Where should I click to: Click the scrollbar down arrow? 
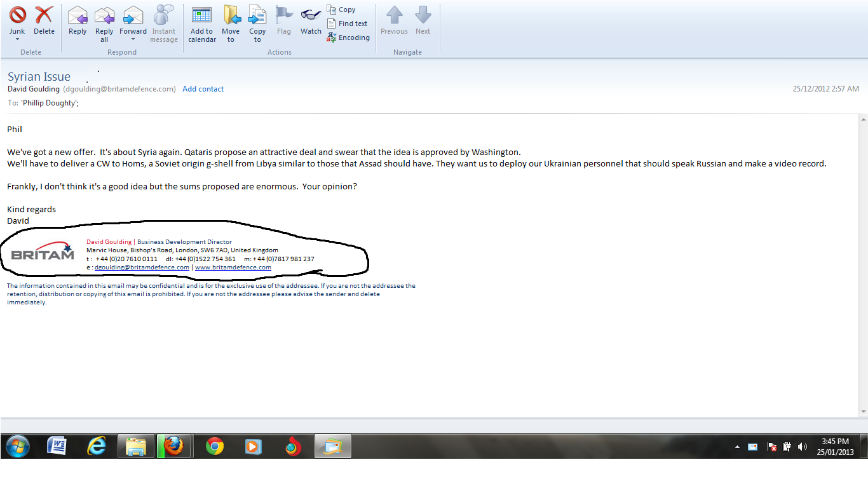coord(863,412)
